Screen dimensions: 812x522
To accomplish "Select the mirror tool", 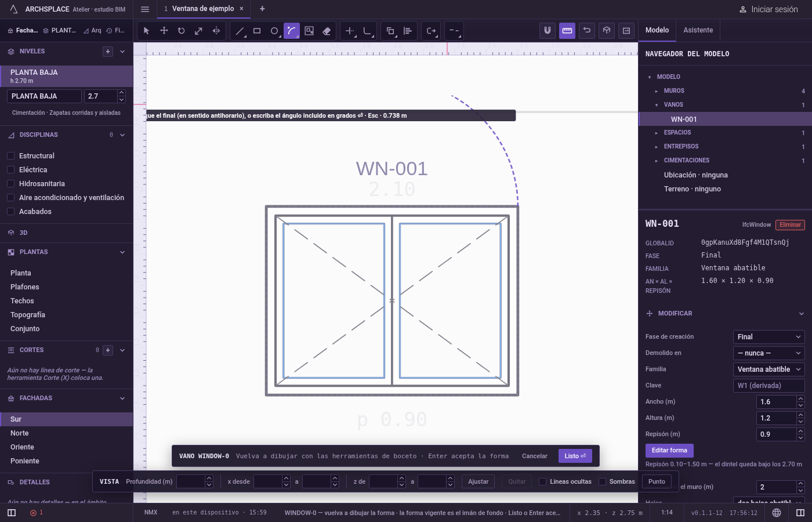I will pyautogui.click(x=216, y=31).
